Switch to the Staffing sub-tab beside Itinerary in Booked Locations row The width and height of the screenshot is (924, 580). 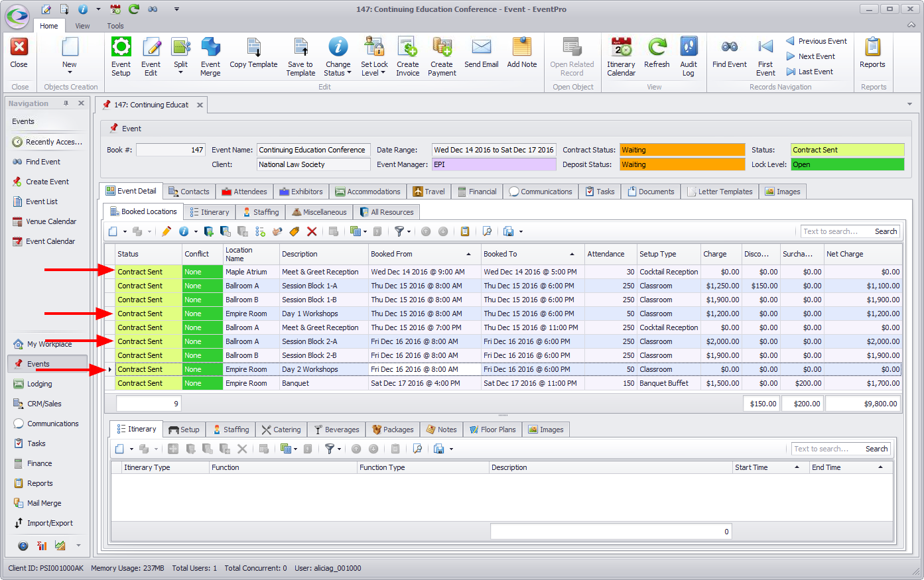coord(259,212)
